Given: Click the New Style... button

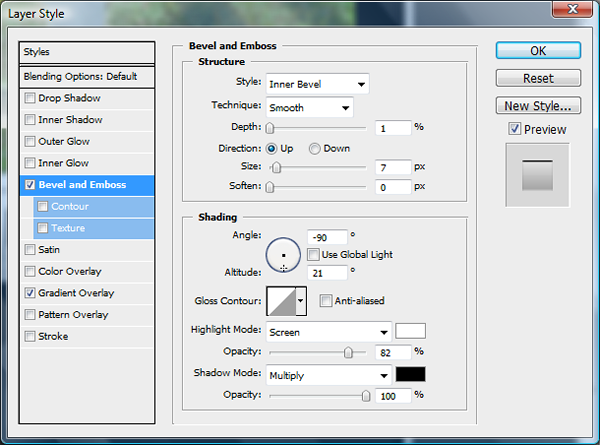Looking at the screenshot, I should 538,105.
